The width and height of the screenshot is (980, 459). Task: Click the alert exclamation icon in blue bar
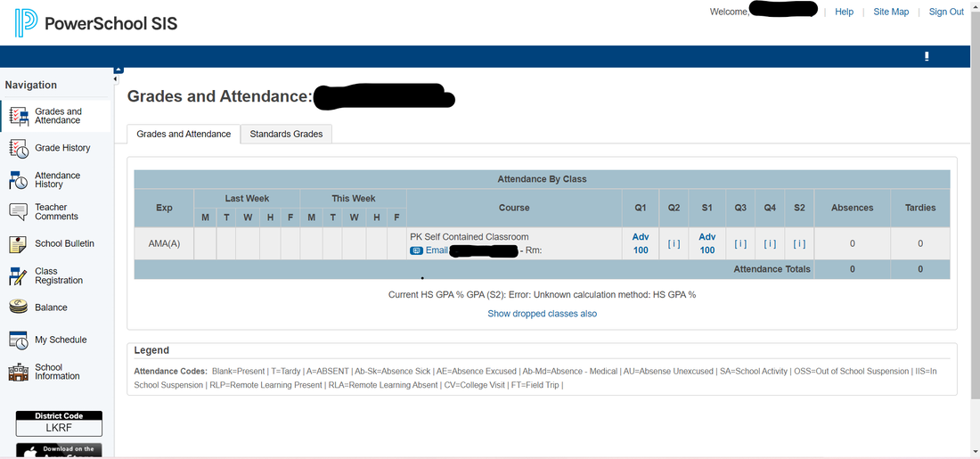(927, 57)
